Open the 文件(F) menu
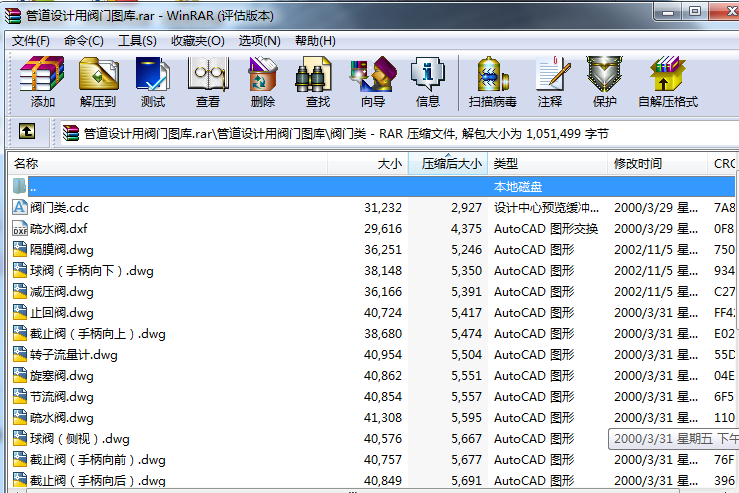The image size is (739, 493). tap(31, 41)
